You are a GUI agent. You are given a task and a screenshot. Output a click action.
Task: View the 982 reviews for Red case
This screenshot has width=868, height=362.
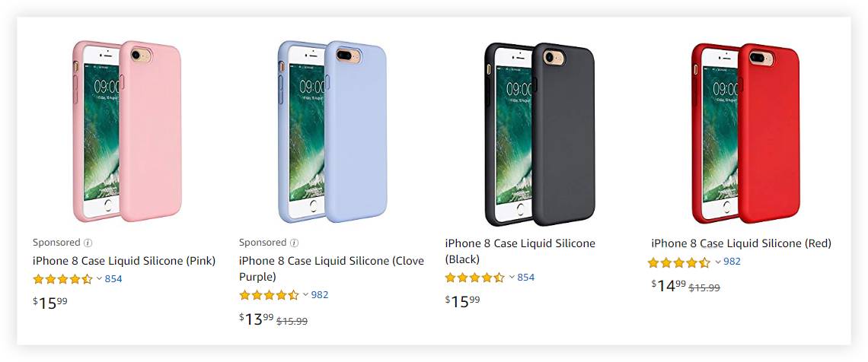click(x=732, y=262)
